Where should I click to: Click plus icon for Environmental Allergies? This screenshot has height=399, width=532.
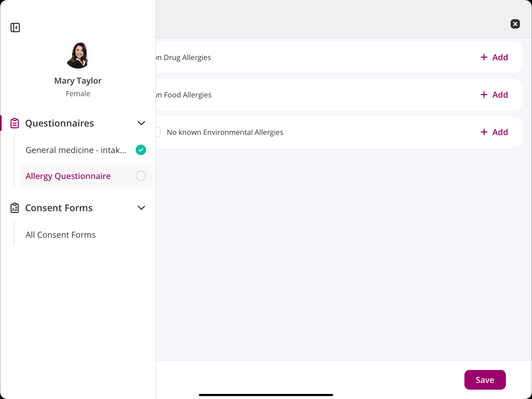point(484,132)
